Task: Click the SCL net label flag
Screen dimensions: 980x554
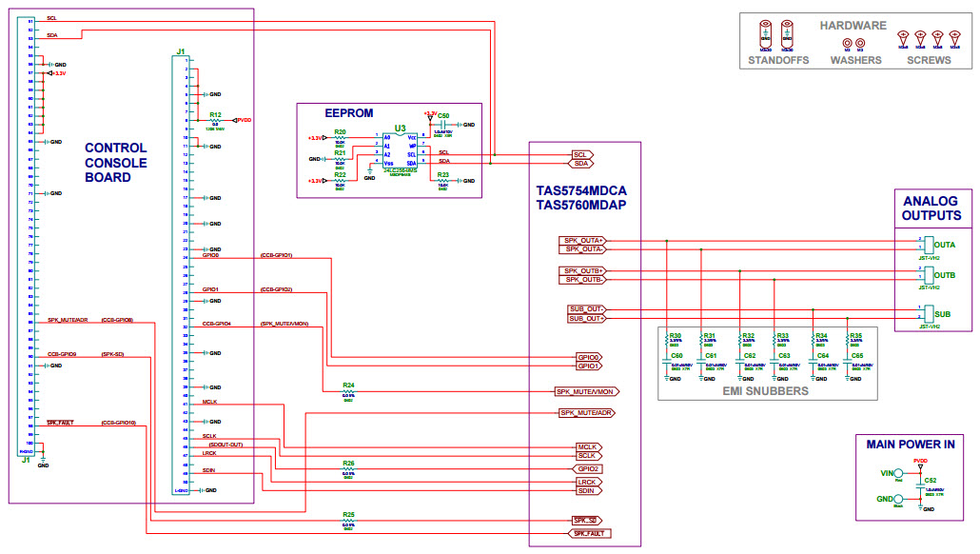Action: pyautogui.click(x=580, y=154)
